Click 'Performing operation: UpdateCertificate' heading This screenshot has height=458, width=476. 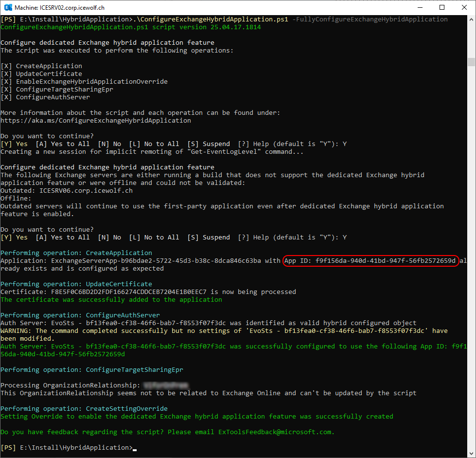click(76, 284)
